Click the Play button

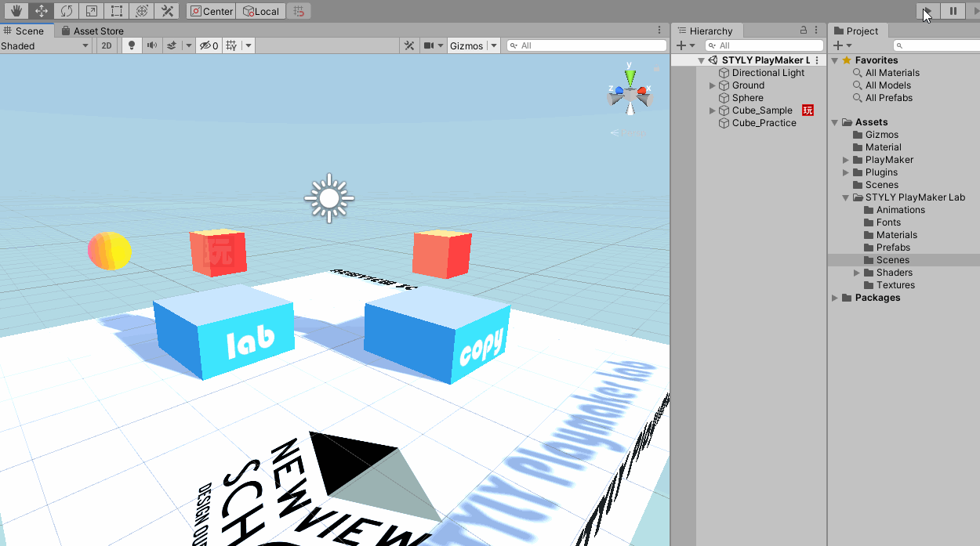click(x=928, y=11)
